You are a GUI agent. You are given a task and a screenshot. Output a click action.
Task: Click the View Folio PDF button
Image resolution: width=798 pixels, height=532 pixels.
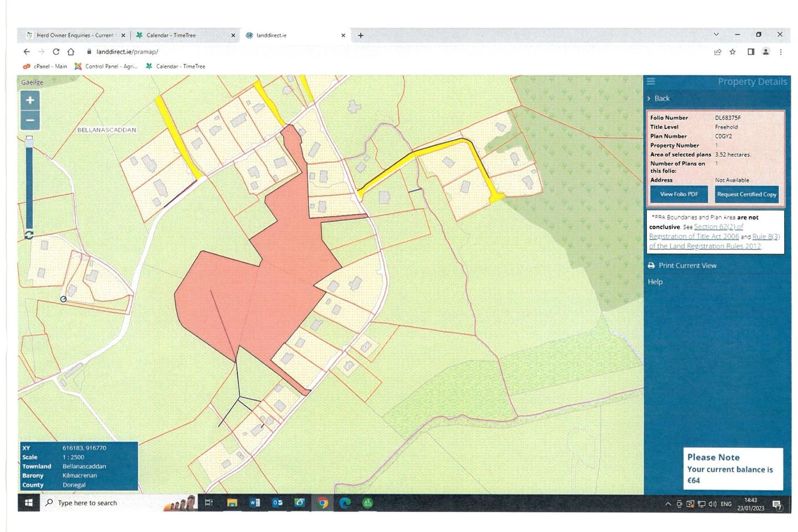coord(678,194)
